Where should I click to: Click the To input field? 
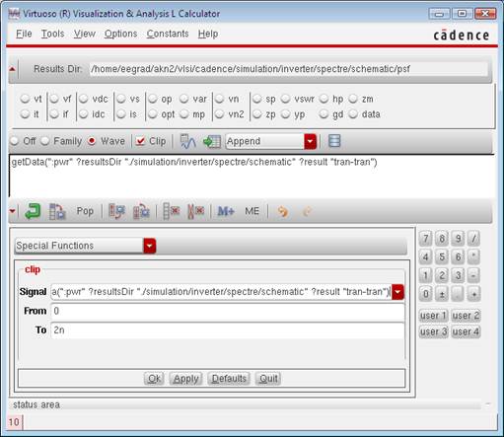click(228, 330)
